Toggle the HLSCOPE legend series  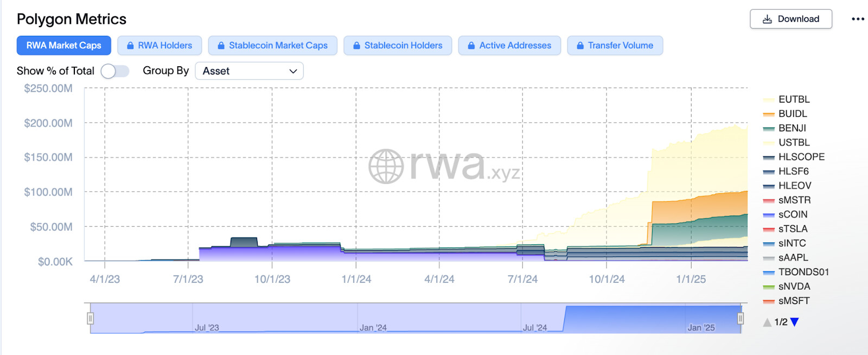point(794,157)
